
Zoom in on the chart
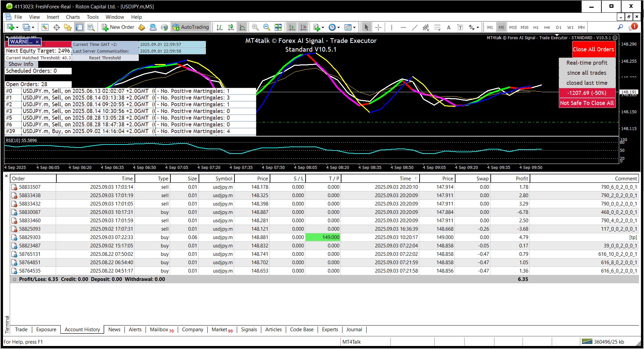pyautogui.click(x=255, y=27)
